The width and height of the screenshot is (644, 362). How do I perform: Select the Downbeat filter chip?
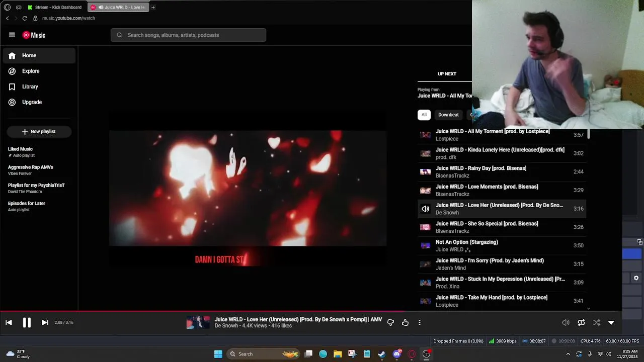[448, 115]
